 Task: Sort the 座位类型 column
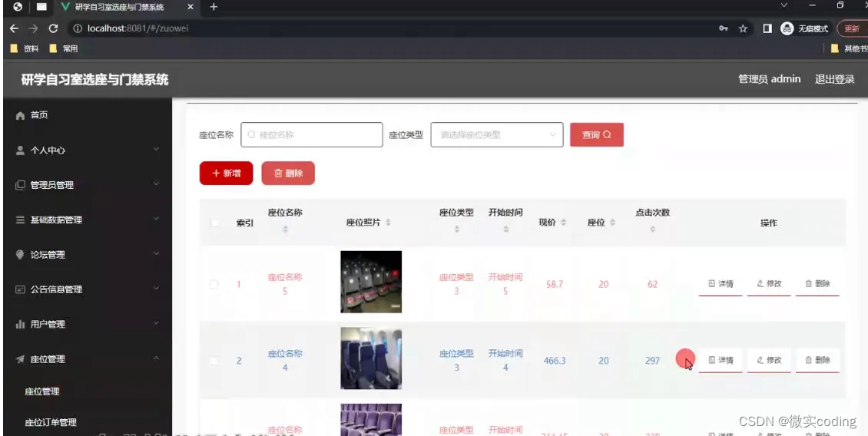(x=457, y=229)
